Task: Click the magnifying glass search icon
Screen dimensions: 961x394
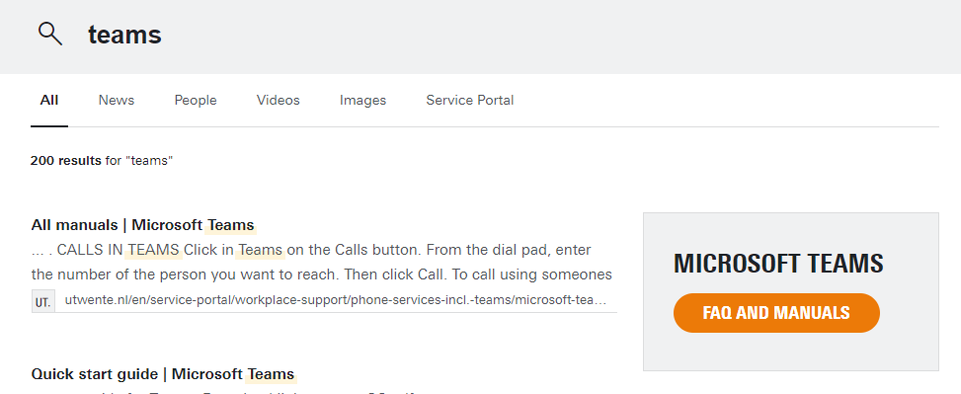Action: click(x=50, y=34)
